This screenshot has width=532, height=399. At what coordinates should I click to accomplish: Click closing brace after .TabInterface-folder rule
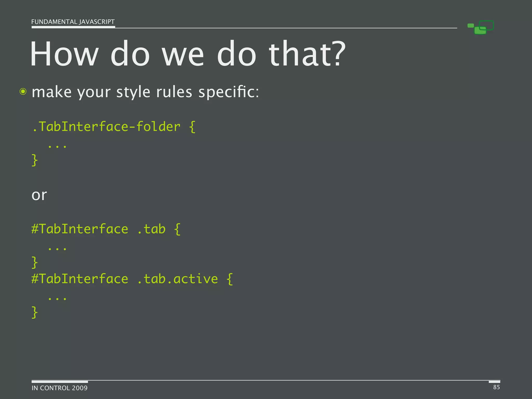tap(35, 160)
